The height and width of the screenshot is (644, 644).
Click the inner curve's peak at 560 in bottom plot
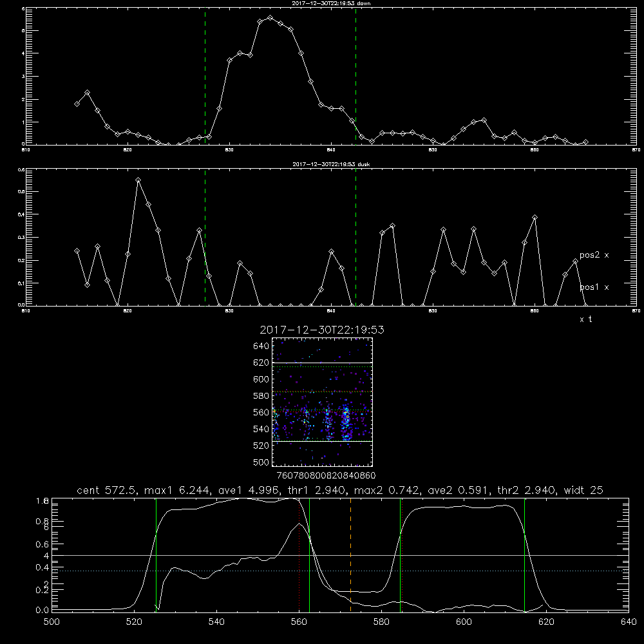[299, 524]
